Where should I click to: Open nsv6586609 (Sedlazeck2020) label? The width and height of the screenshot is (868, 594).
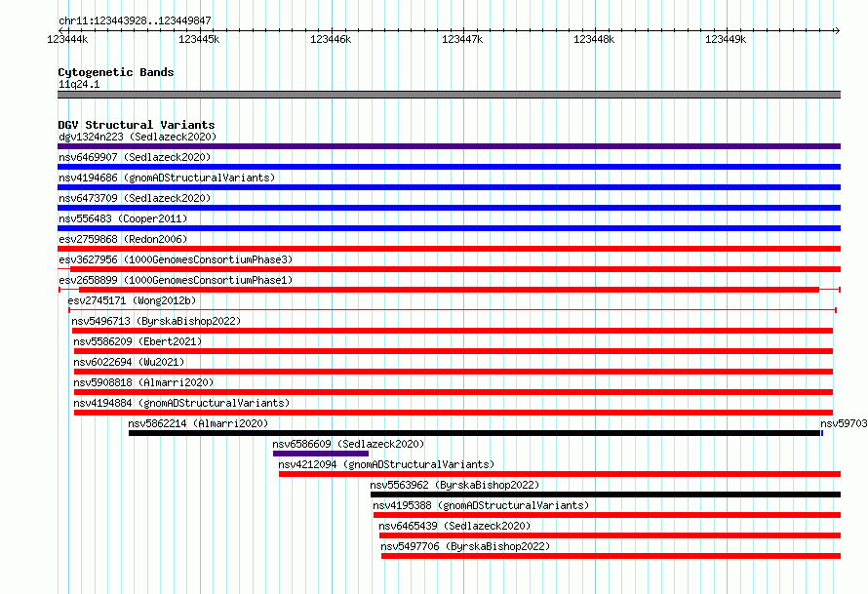tap(348, 444)
